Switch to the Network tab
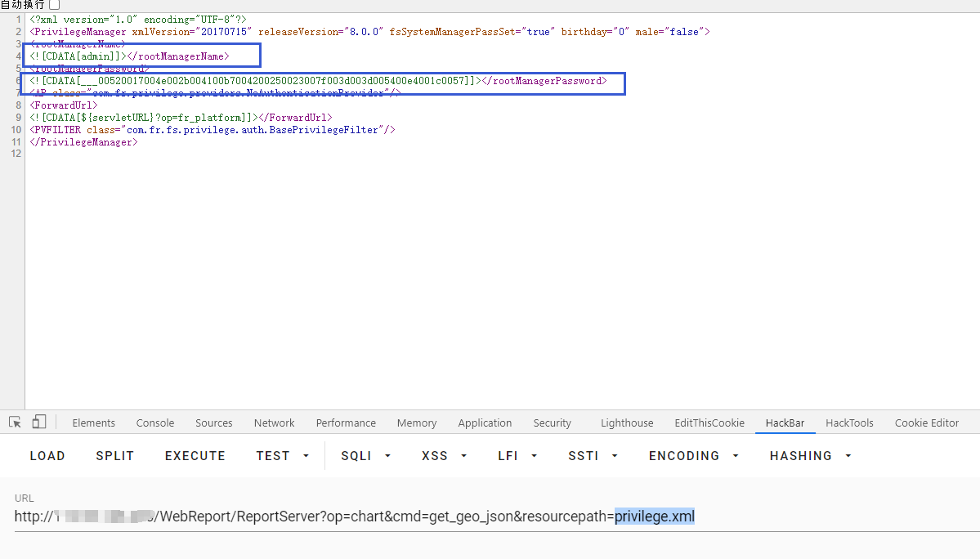Image resolution: width=980 pixels, height=559 pixels. point(274,423)
